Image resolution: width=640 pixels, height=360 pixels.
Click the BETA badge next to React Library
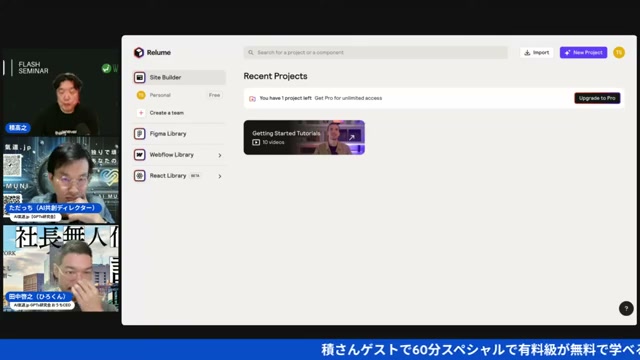[x=195, y=176]
